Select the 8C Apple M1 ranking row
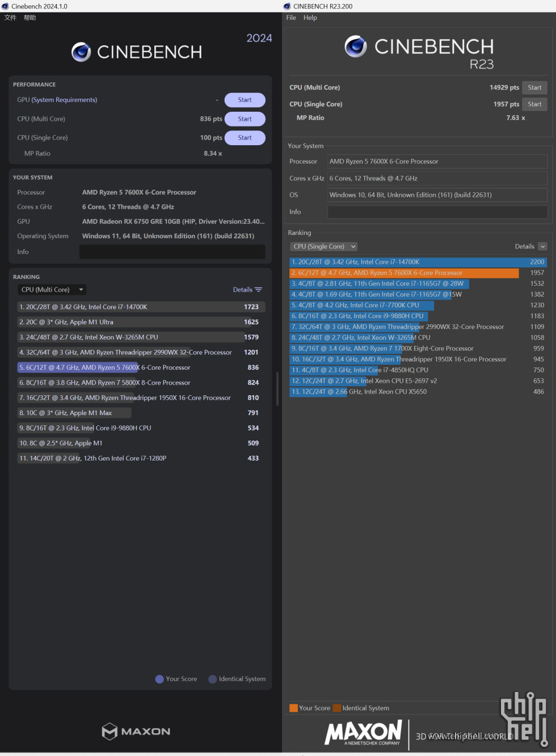 click(140, 443)
